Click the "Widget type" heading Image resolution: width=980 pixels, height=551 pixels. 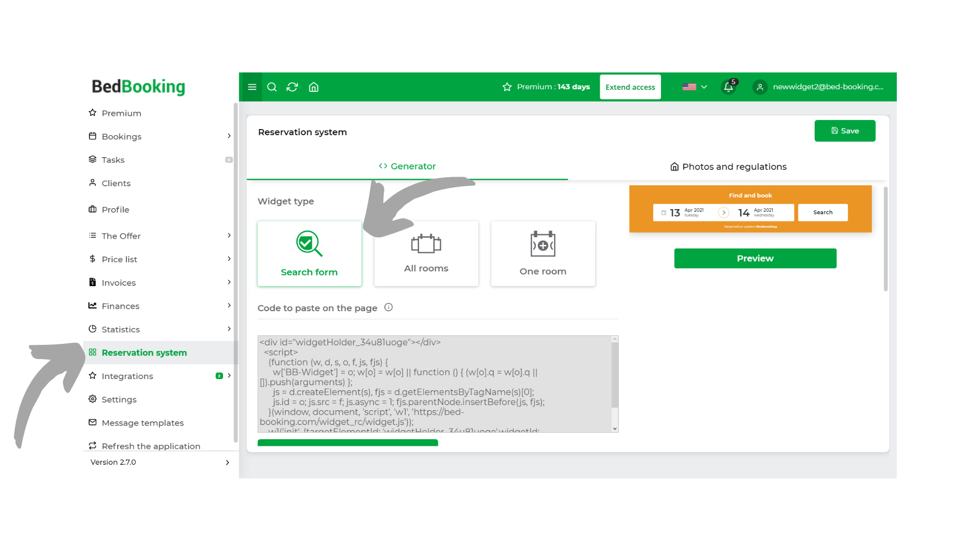[x=286, y=202]
